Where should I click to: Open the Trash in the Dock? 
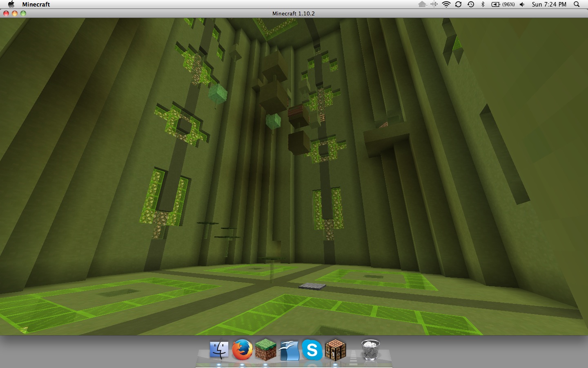370,350
